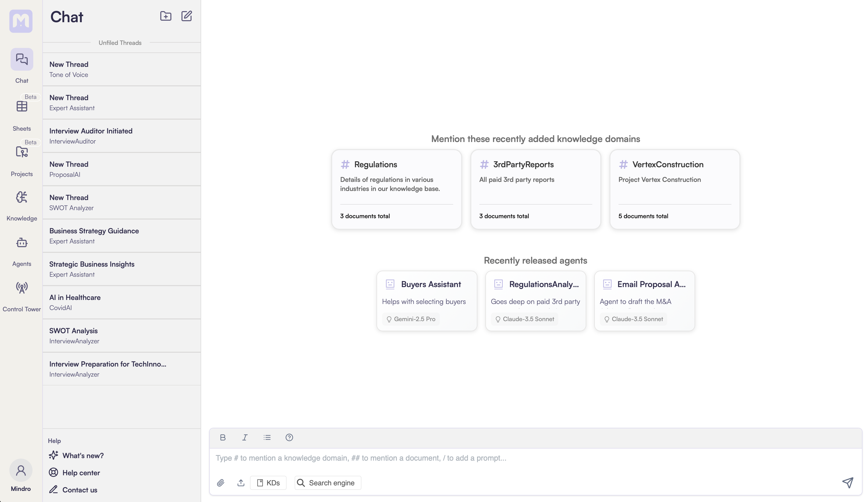This screenshot has height=502, width=868.
Task: Go to Agents in the sidebar
Action: pyautogui.click(x=22, y=243)
